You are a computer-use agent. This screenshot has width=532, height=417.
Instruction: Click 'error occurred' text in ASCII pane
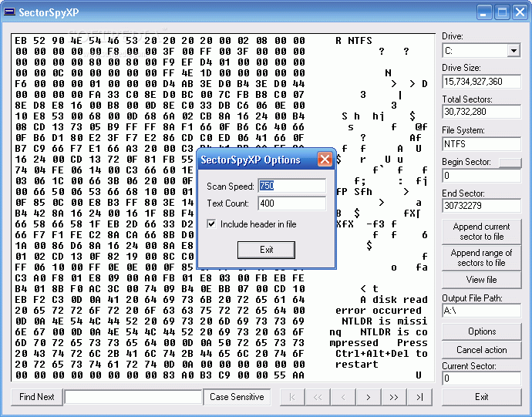pyautogui.click(x=379, y=311)
